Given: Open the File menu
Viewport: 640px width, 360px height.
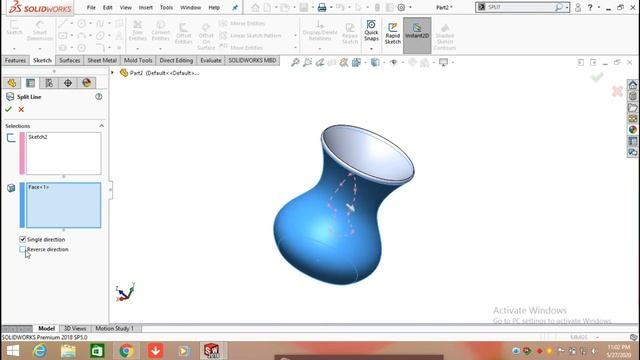Looking at the screenshot, I should click(91, 7).
